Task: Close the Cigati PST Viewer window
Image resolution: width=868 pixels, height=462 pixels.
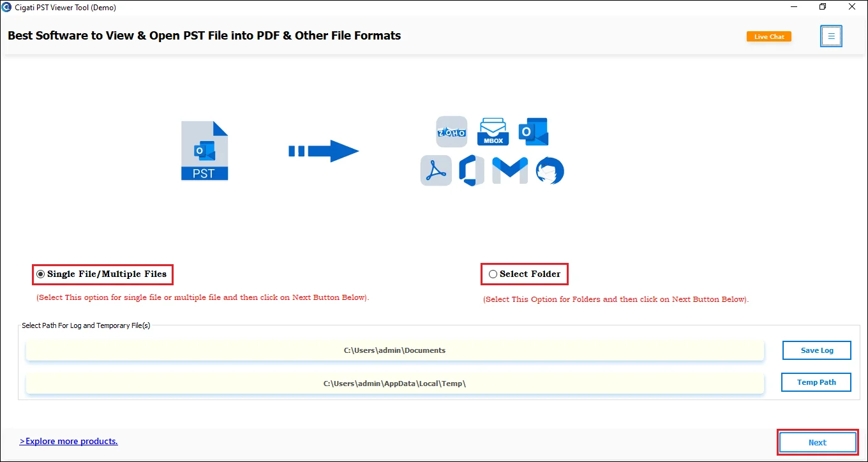Action: point(852,7)
